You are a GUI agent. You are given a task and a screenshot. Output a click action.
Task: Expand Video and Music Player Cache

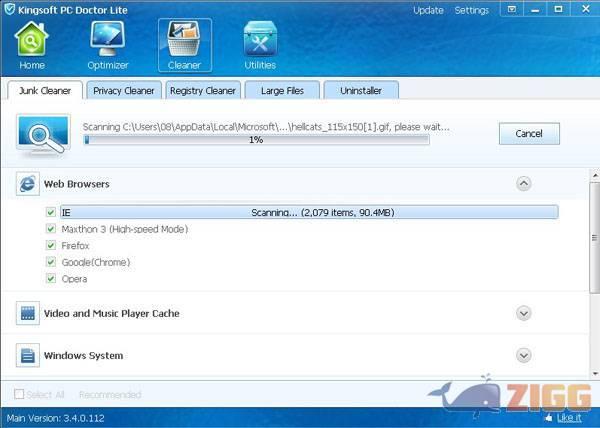[523, 313]
